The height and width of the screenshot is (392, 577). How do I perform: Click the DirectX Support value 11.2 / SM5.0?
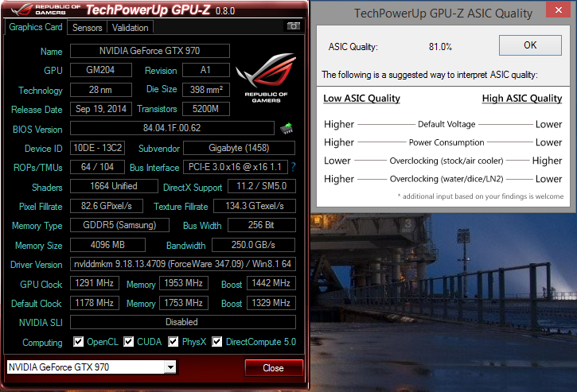tap(262, 186)
